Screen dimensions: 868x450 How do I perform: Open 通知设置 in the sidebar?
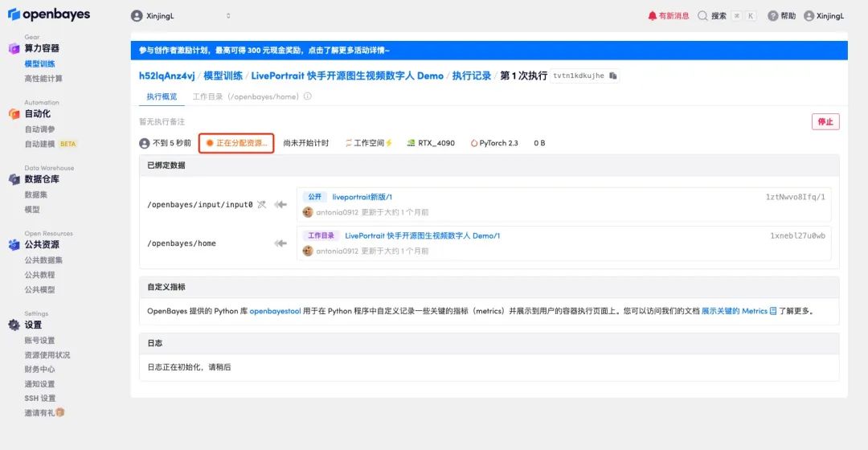point(39,383)
